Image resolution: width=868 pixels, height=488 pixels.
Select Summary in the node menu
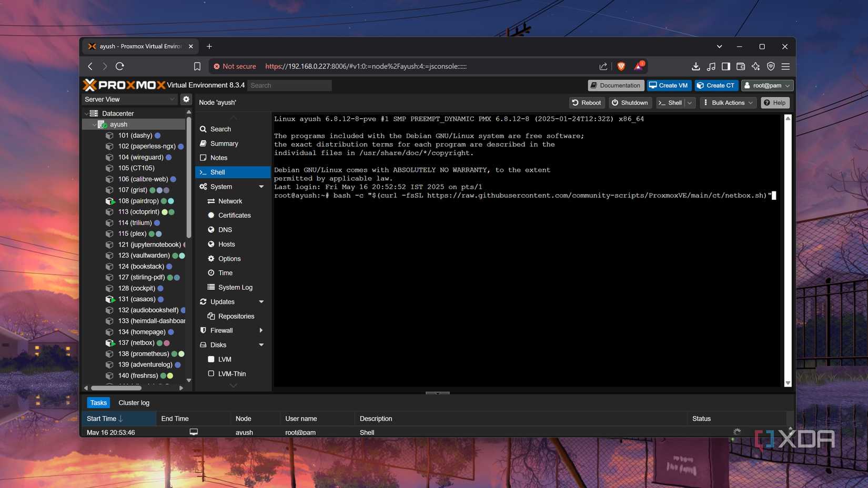[224, 144]
